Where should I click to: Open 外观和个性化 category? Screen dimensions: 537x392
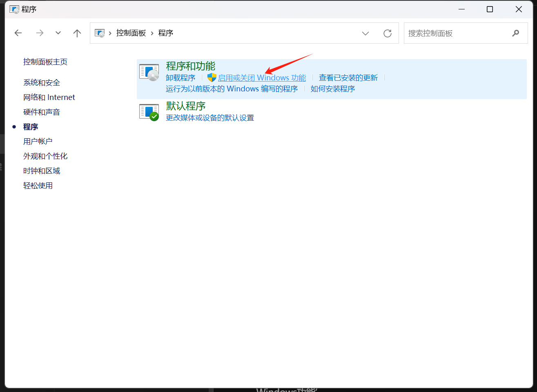click(x=45, y=156)
